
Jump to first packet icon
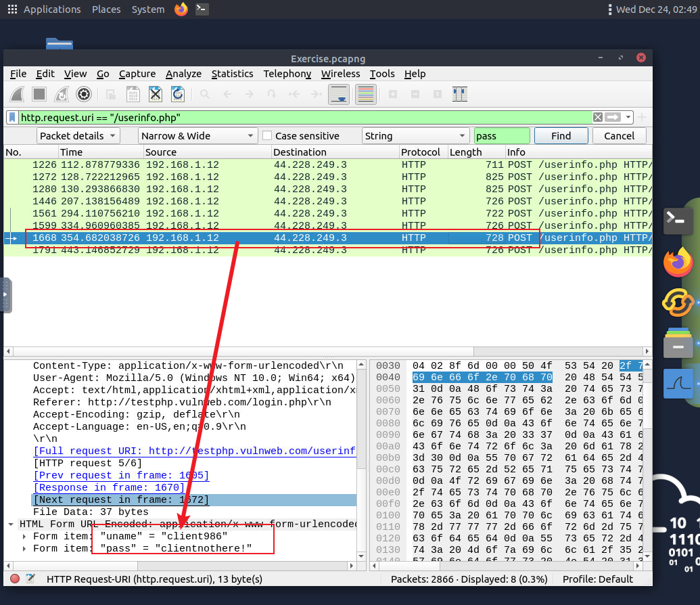[x=294, y=94]
